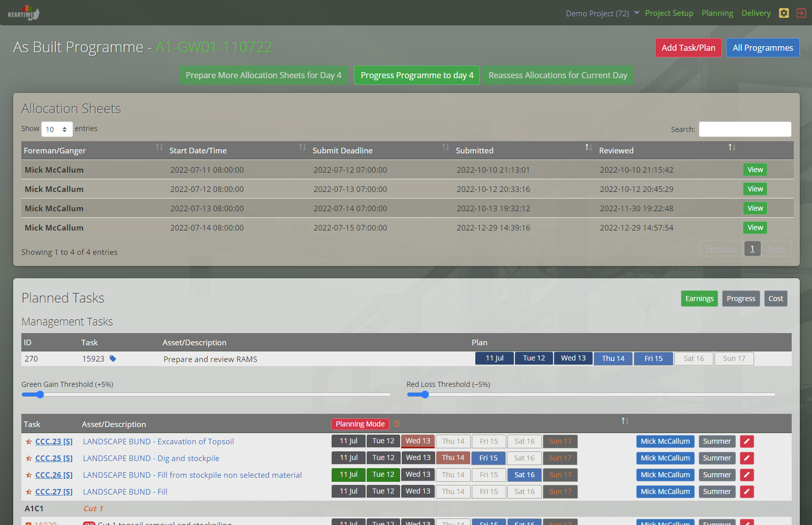
Task: Open Delivery menu
Action: pyautogui.click(x=756, y=13)
